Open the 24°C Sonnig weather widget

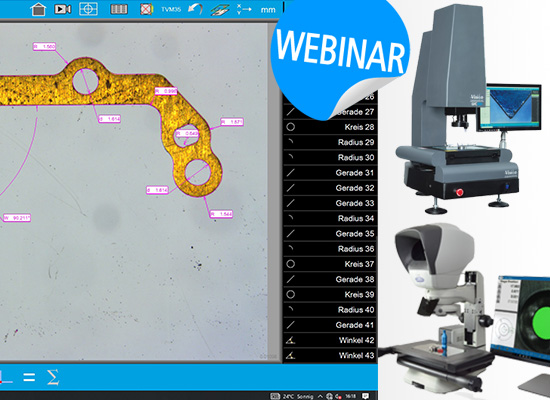[298, 396]
